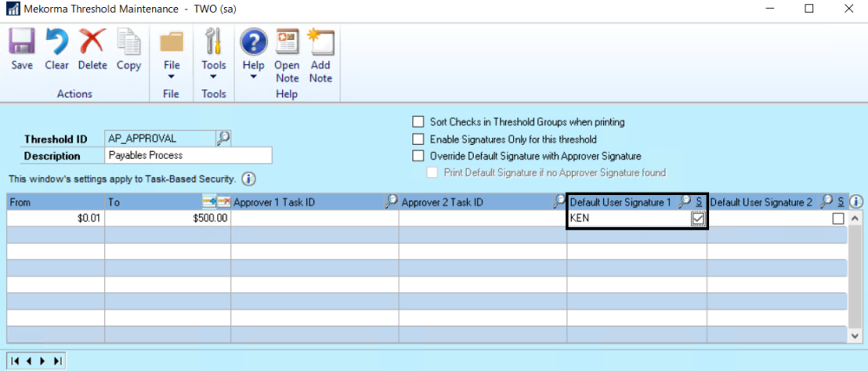Viewport: 868px width, 372px height.
Task: Open Threshold ID lookup magnifier
Action: (223, 138)
